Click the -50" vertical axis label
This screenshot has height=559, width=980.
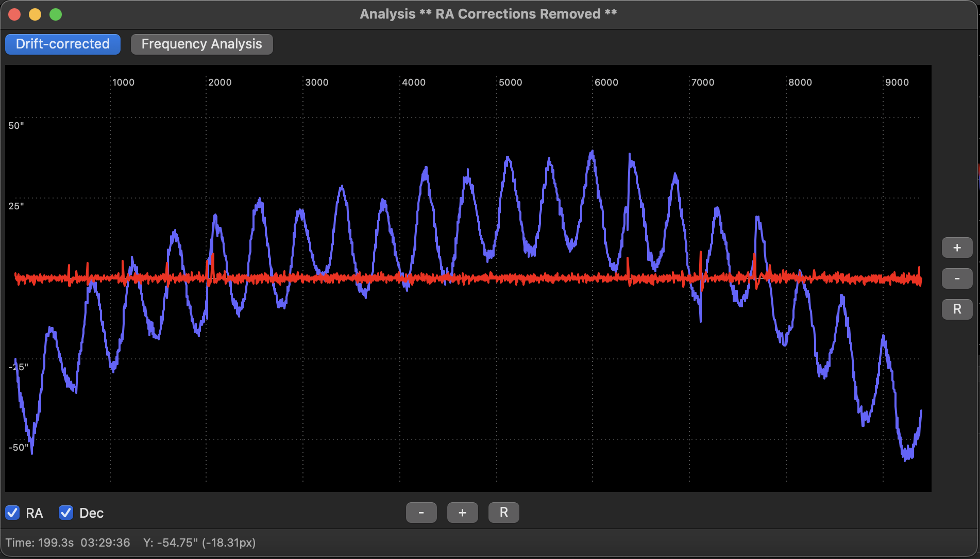point(18,448)
